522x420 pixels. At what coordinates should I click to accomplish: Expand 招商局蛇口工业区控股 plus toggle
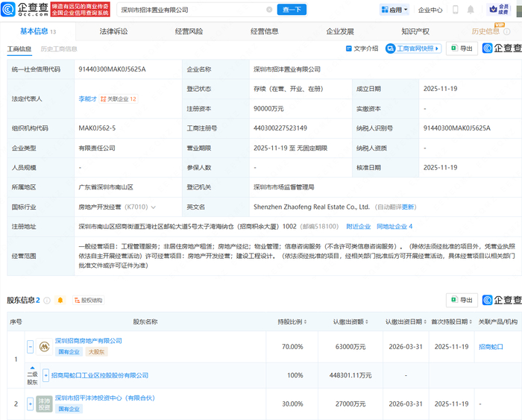(x=45, y=375)
